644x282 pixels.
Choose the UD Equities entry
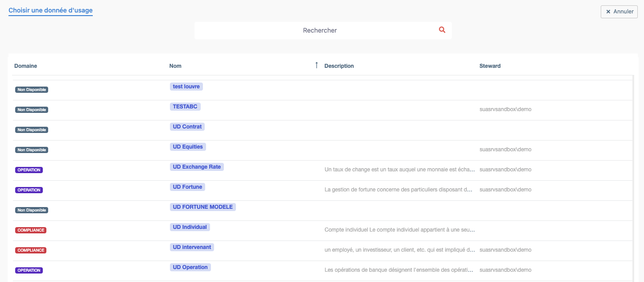[x=188, y=147]
